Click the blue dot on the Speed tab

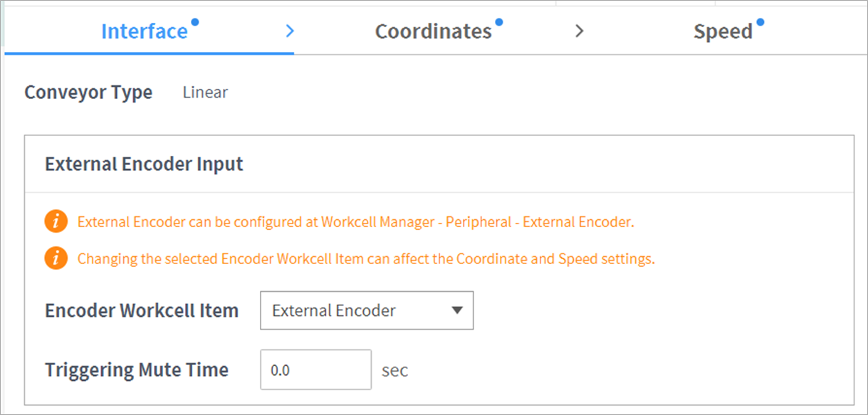tap(760, 22)
